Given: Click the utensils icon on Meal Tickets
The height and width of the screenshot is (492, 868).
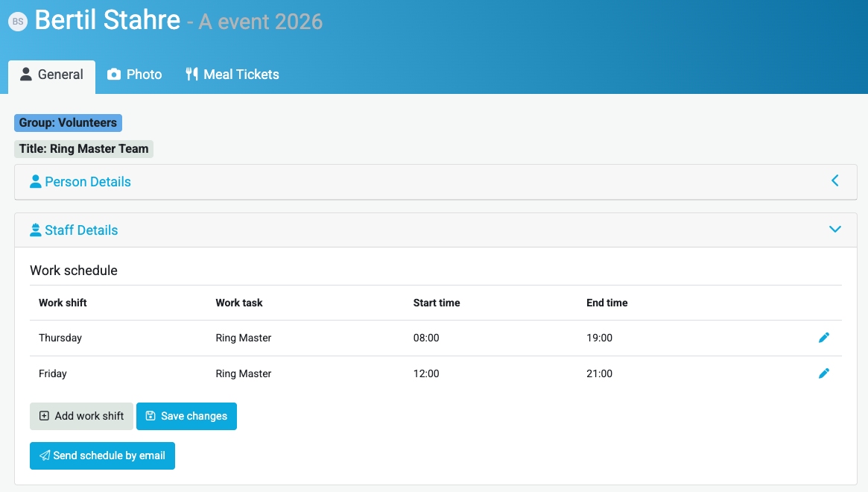Looking at the screenshot, I should pyautogui.click(x=191, y=75).
